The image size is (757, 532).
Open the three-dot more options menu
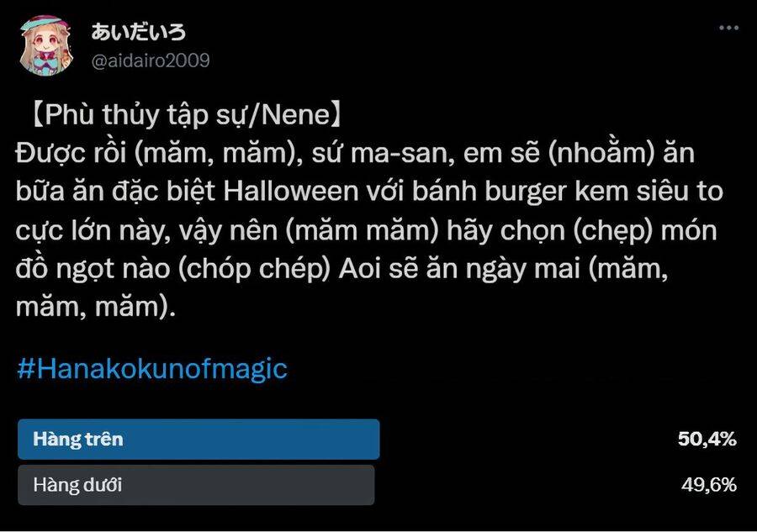tap(728, 28)
